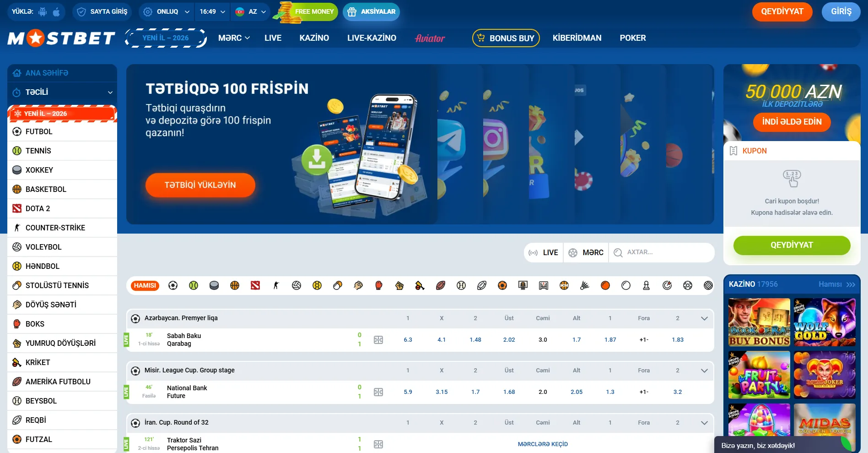The height and width of the screenshot is (453, 868).
Task: Select American football icon in sports strip
Action: click(441, 285)
